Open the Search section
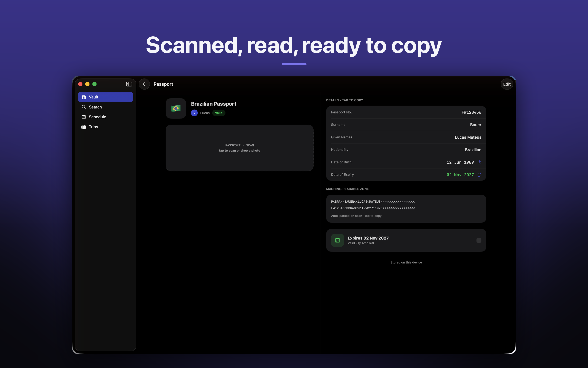The height and width of the screenshot is (368, 588). [105, 107]
